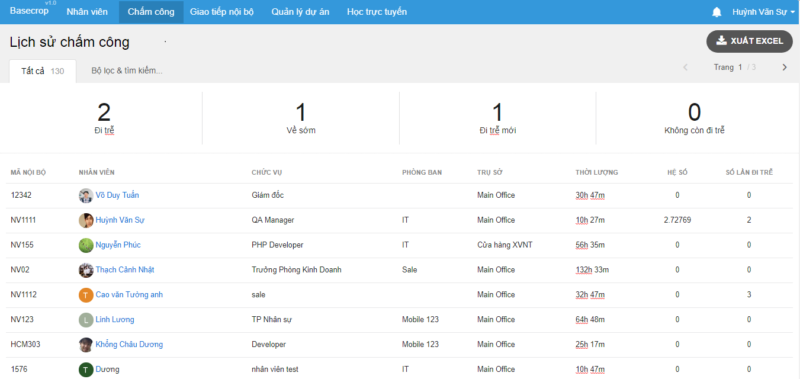Click the SỐ LẦN ĐI TRỄ header

click(x=749, y=172)
